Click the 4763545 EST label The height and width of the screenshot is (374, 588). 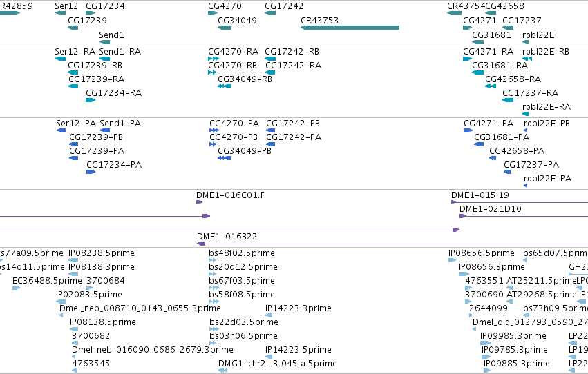click(91, 364)
